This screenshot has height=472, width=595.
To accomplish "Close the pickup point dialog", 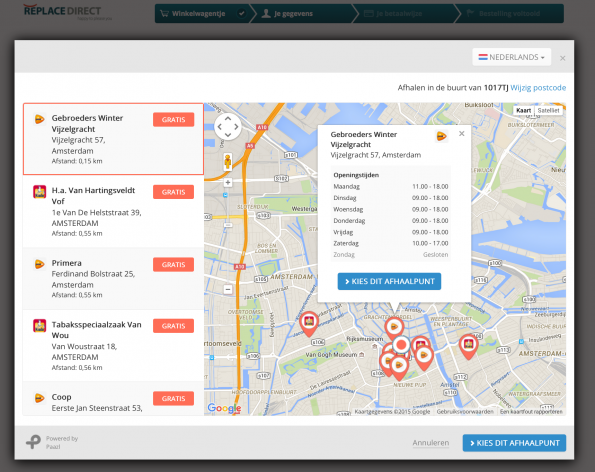I will click(x=563, y=58).
